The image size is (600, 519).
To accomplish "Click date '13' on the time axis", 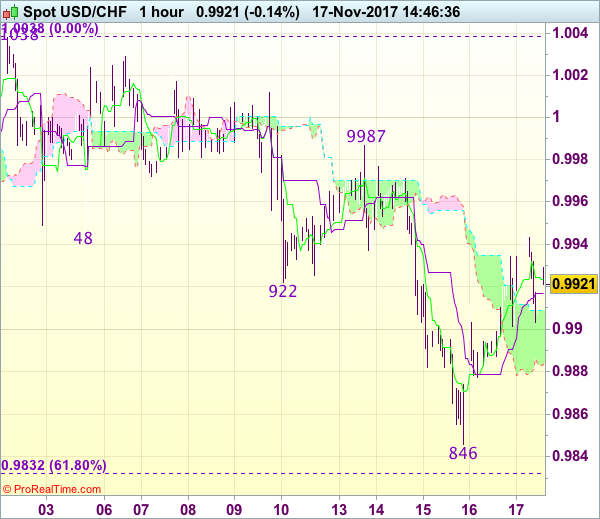I will coord(339,509).
